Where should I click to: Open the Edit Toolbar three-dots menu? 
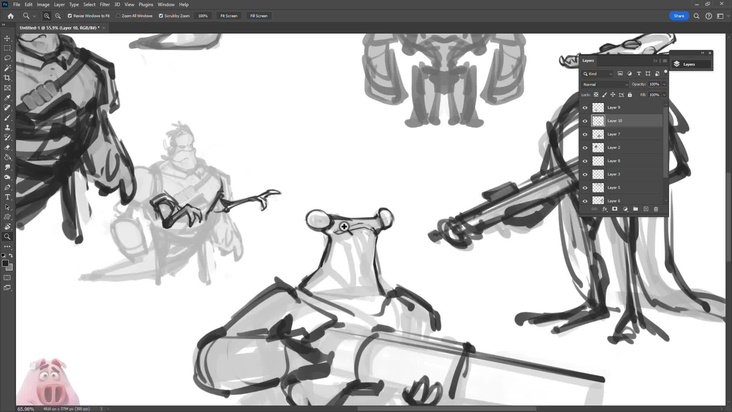pyautogui.click(x=7, y=246)
